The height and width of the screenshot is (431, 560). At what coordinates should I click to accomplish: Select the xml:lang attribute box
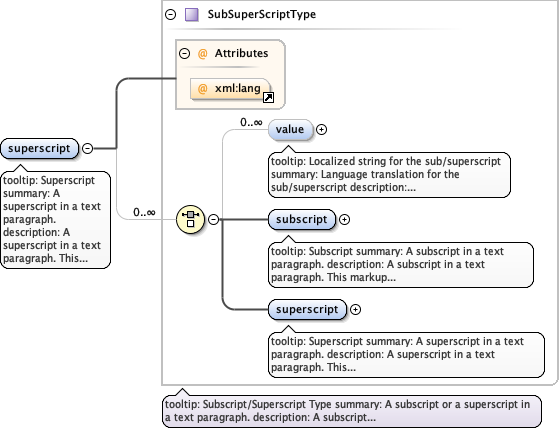(230, 89)
